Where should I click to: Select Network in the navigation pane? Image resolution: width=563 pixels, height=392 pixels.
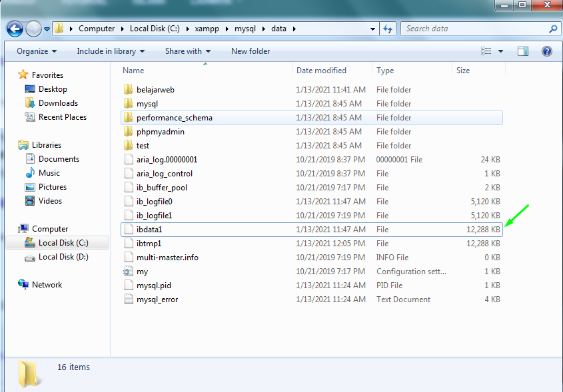point(47,285)
